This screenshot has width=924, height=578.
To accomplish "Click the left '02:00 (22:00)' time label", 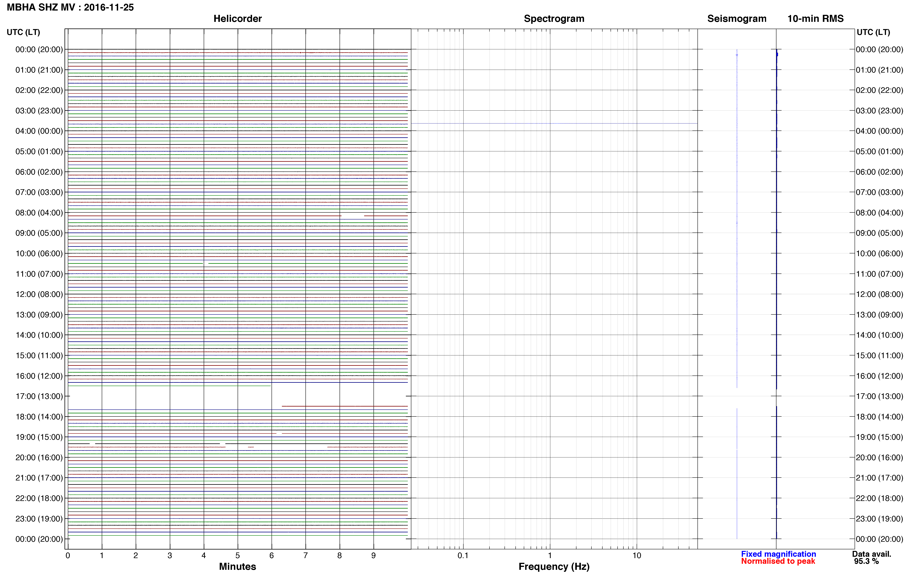I will [39, 90].
